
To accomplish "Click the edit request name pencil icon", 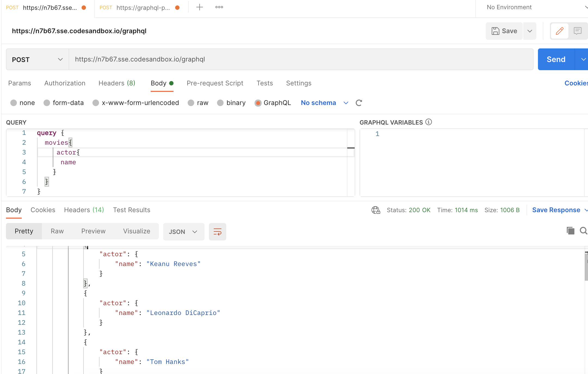I will (x=560, y=30).
